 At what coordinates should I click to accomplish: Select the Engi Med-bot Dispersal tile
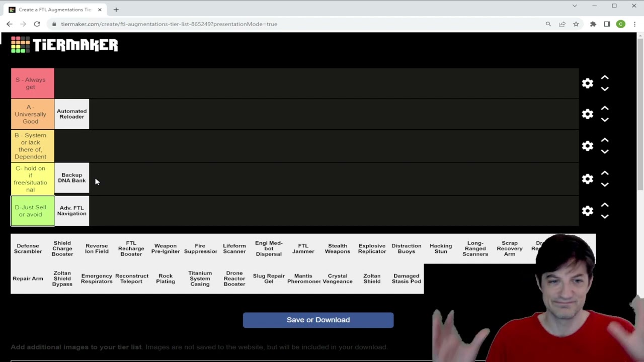(x=269, y=249)
